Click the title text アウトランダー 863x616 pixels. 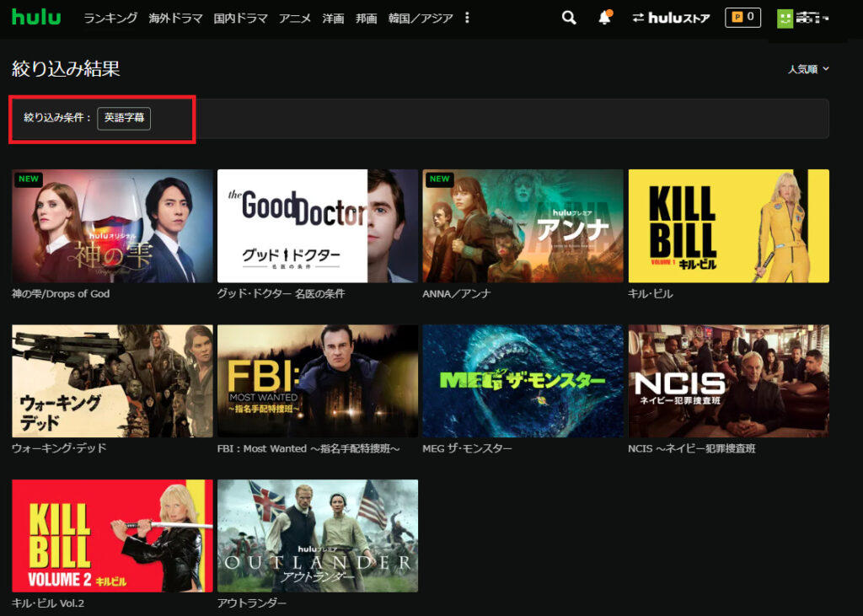click(251, 603)
